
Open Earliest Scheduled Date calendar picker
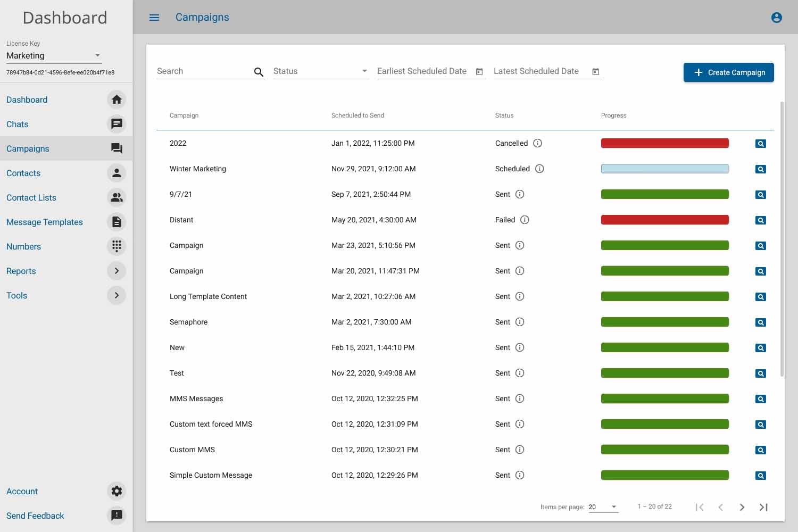tap(479, 72)
